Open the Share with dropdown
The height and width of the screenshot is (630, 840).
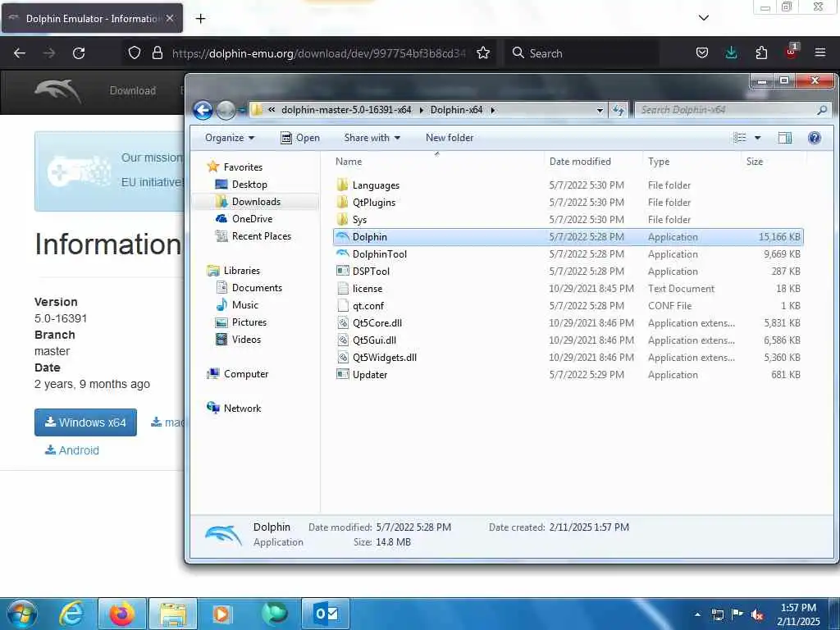[x=372, y=138]
